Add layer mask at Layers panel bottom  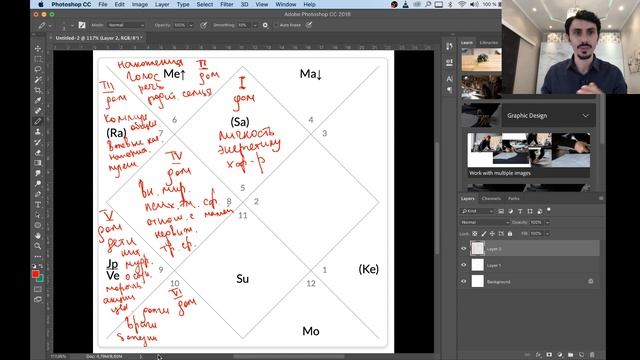pos(549,355)
